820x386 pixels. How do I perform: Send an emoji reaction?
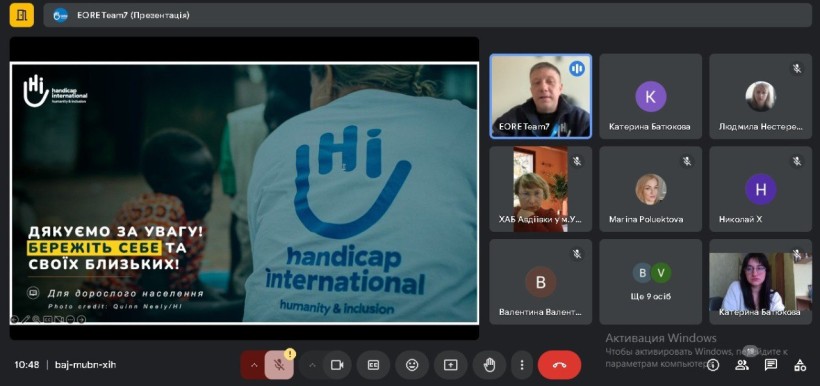pyautogui.click(x=412, y=365)
